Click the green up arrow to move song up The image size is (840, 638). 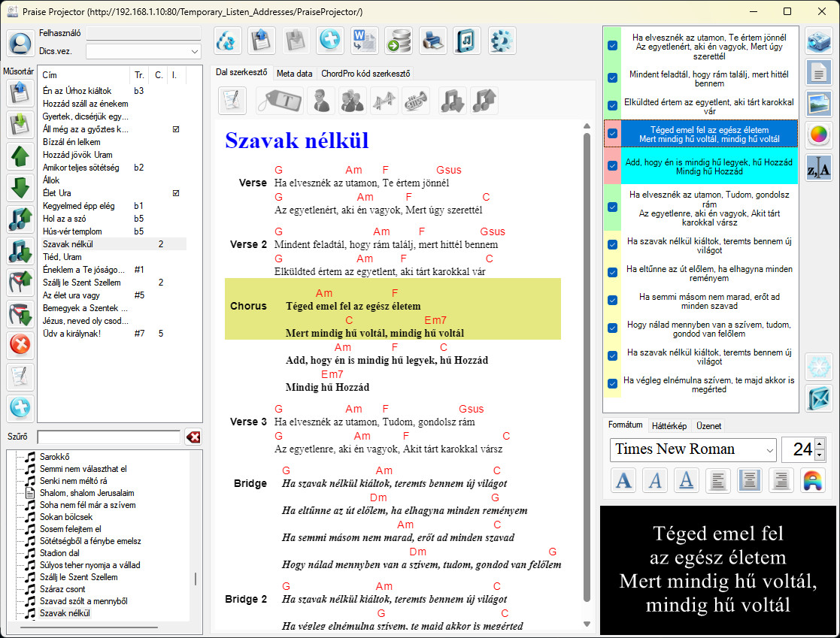(x=20, y=156)
